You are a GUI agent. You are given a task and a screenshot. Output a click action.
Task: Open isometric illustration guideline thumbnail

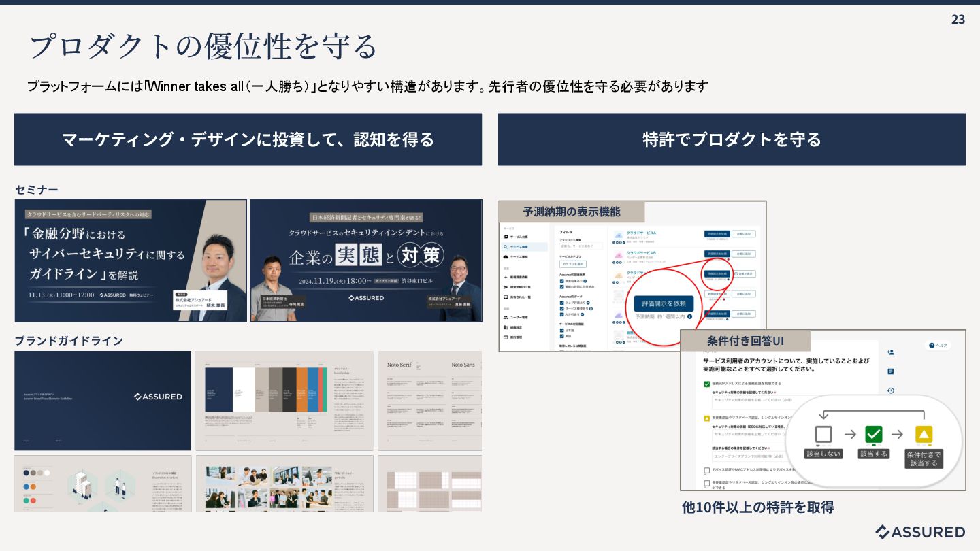tap(103, 483)
